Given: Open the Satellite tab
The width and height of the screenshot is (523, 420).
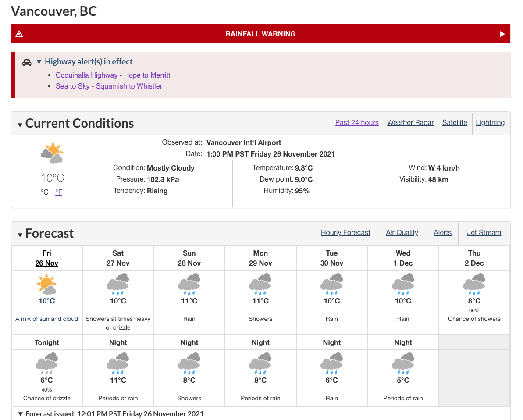Looking at the screenshot, I should click(455, 122).
